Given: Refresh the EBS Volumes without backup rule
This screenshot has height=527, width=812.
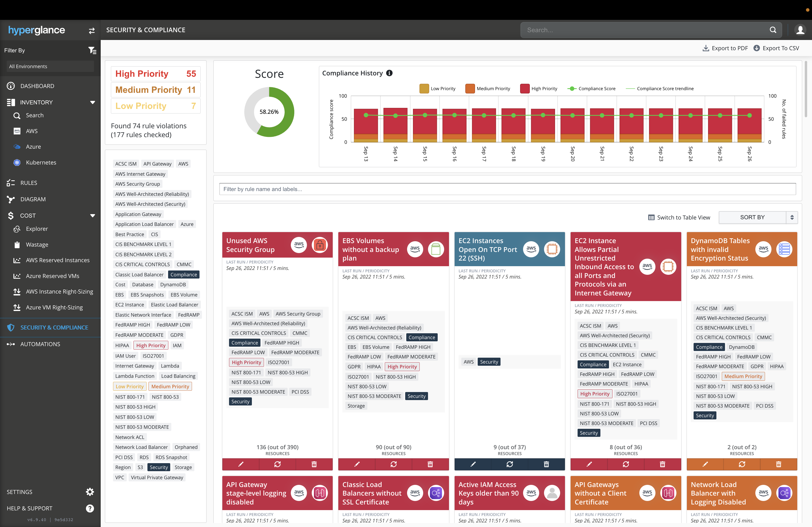Looking at the screenshot, I should [x=393, y=464].
